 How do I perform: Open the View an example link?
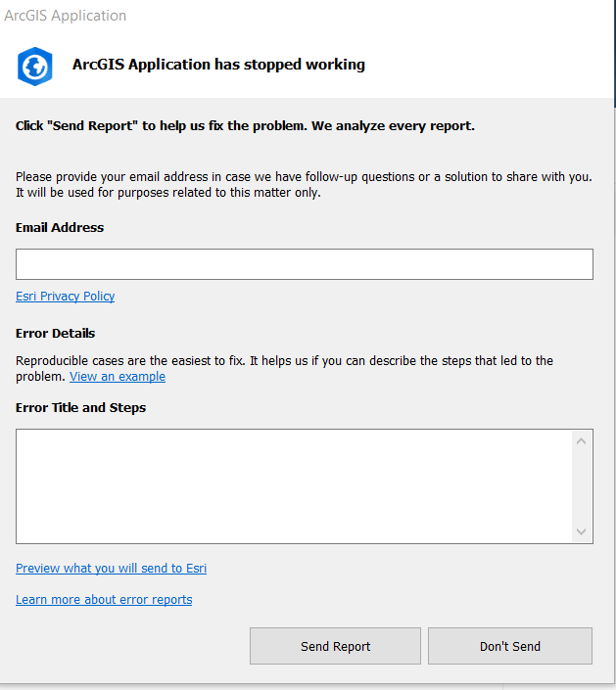pos(118,377)
